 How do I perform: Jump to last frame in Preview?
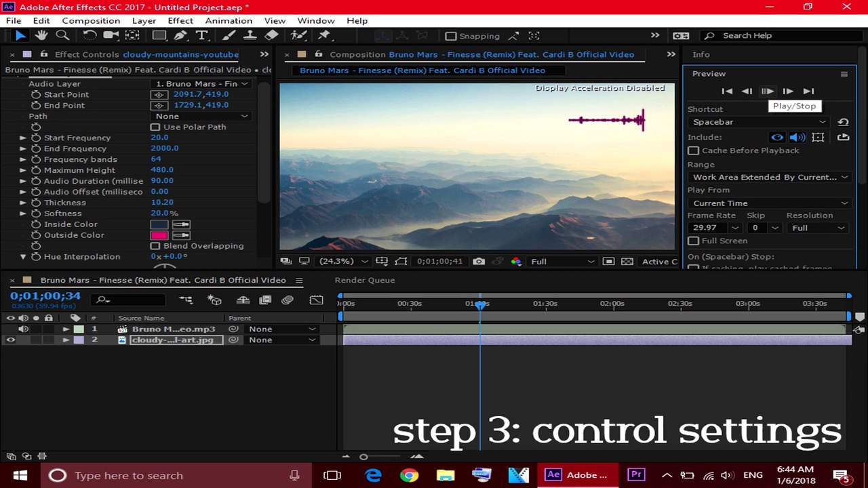808,91
